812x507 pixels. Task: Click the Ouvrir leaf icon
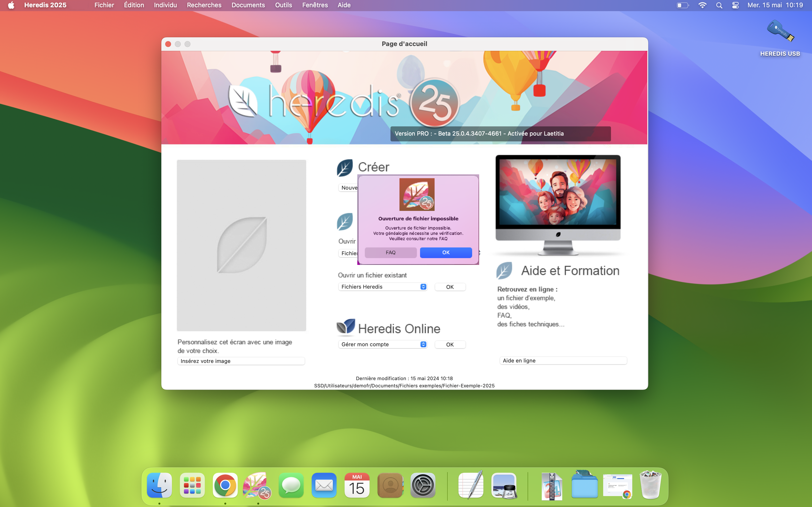tap(344, 221)
